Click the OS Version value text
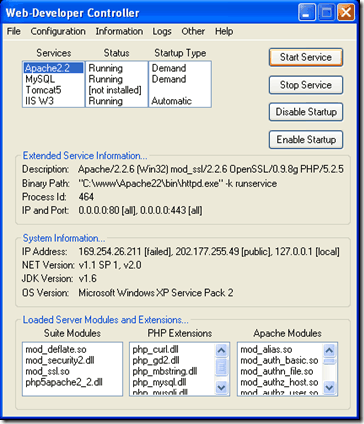The width and height of the screenshot is (364, 424). pyautogui.click(x=156, y=293)
